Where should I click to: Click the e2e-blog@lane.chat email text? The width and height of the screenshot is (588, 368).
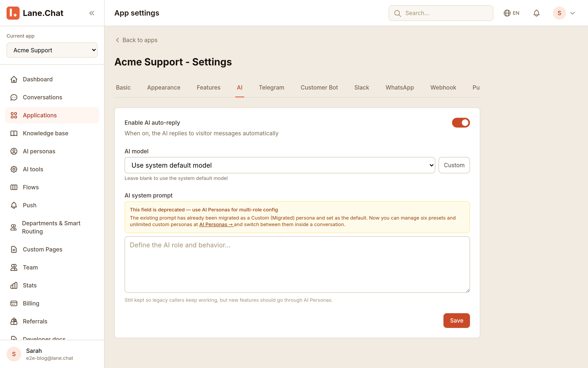coord(50,358)
